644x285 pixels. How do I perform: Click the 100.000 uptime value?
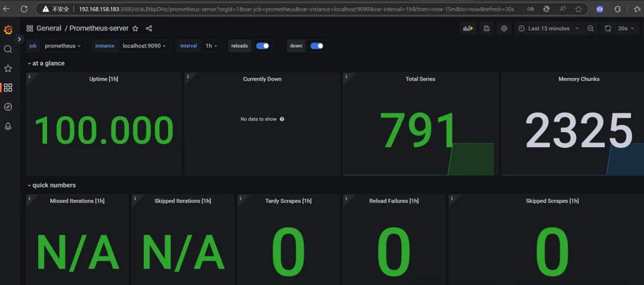click(x=104, y=130)
